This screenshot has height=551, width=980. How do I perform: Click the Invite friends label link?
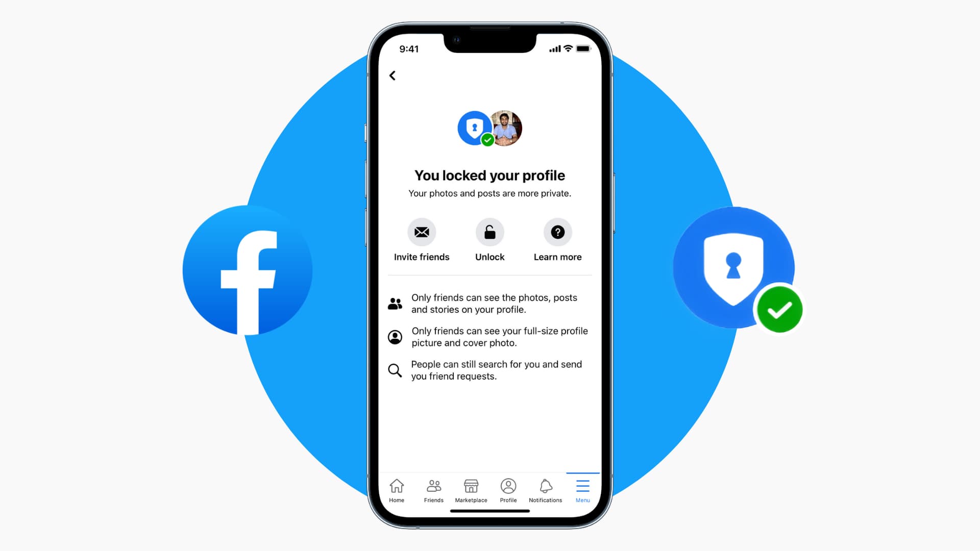tap(422, 256)
